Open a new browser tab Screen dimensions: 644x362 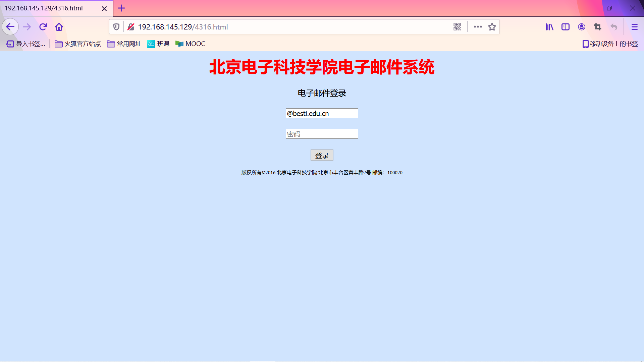click(121, 8)
